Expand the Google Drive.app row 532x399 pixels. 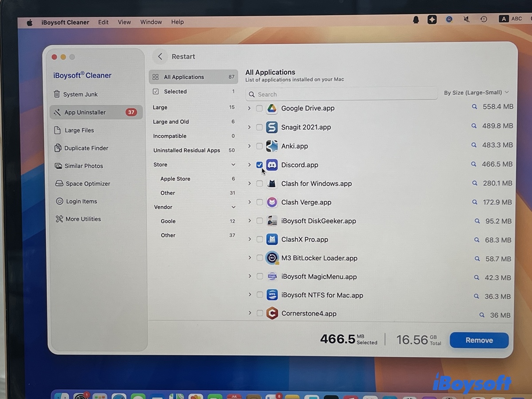[249, 108]
